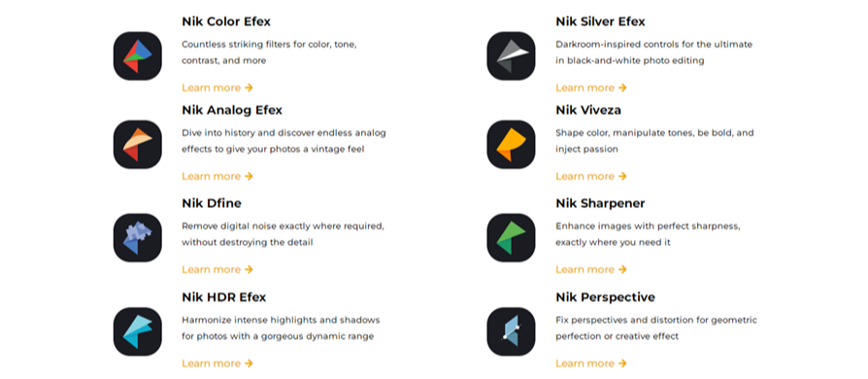Follow Learn more under Nik Color Efex

point(217,87)
